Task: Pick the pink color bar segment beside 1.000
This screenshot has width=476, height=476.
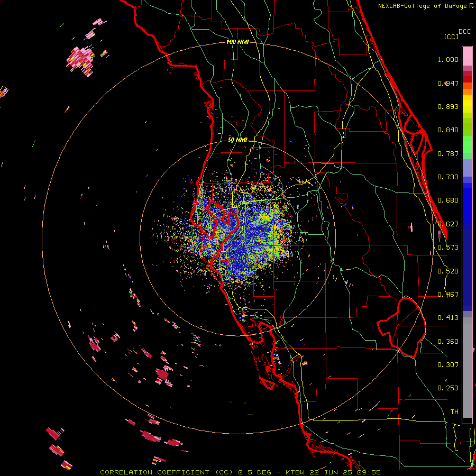Action: point(467,57)
